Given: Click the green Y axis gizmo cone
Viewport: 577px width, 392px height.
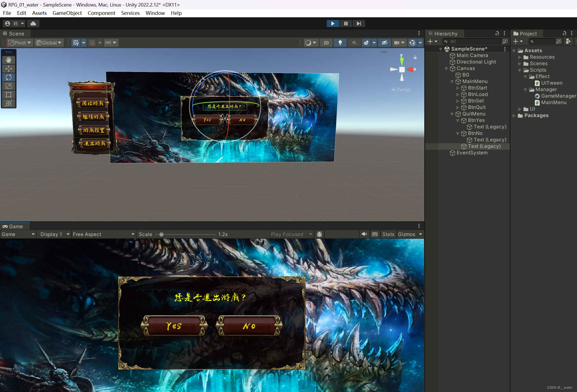Looking at the screenshot, I should [402, 61].
